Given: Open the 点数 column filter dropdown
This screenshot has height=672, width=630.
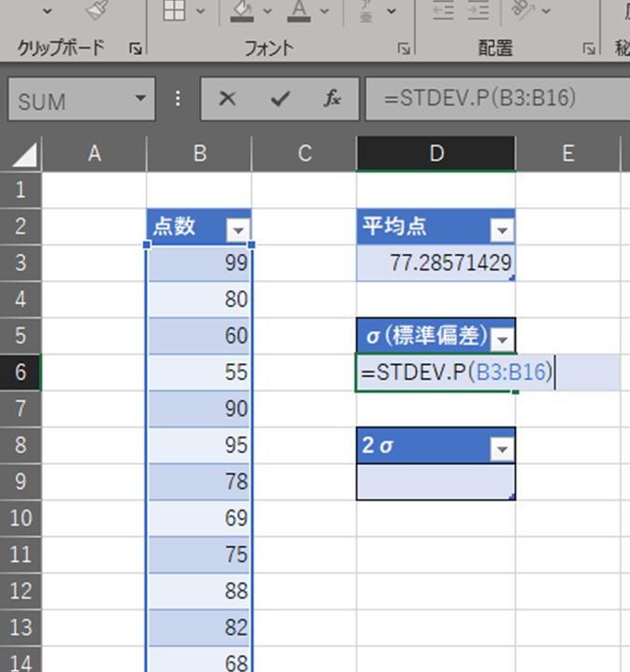Looking at the screenshot, I should 239,230.
